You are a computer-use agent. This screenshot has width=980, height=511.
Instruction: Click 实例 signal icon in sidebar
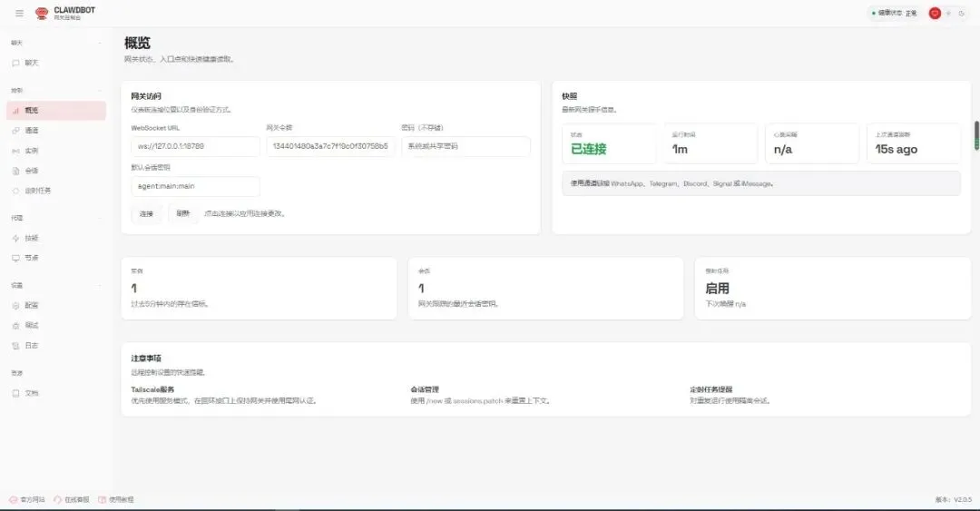tap(15, 151)
